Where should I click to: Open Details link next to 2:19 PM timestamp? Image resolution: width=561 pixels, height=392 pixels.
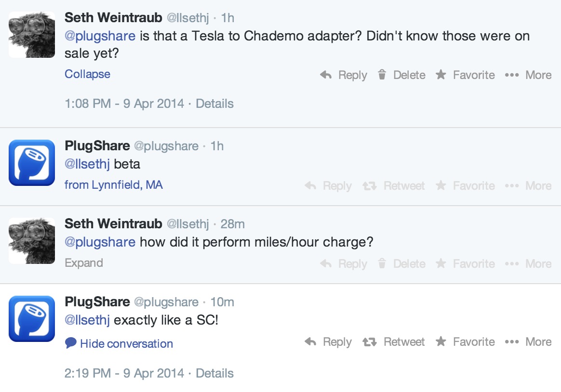coord(214,373)
